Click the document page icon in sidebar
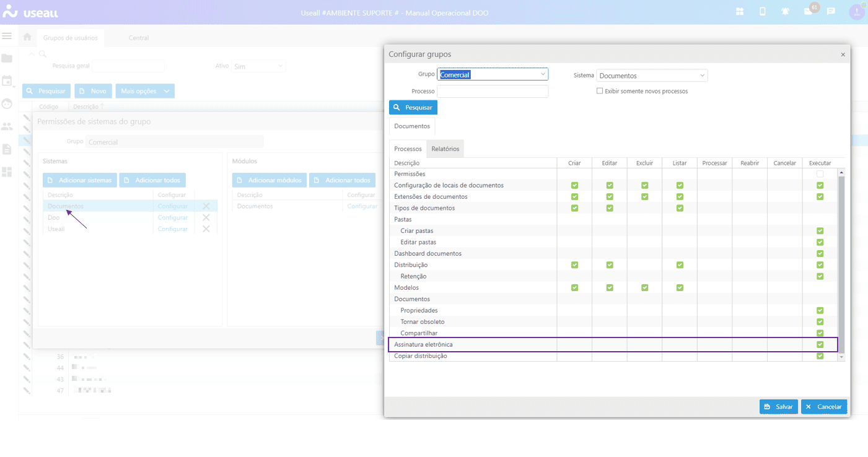 click(7, 149)
